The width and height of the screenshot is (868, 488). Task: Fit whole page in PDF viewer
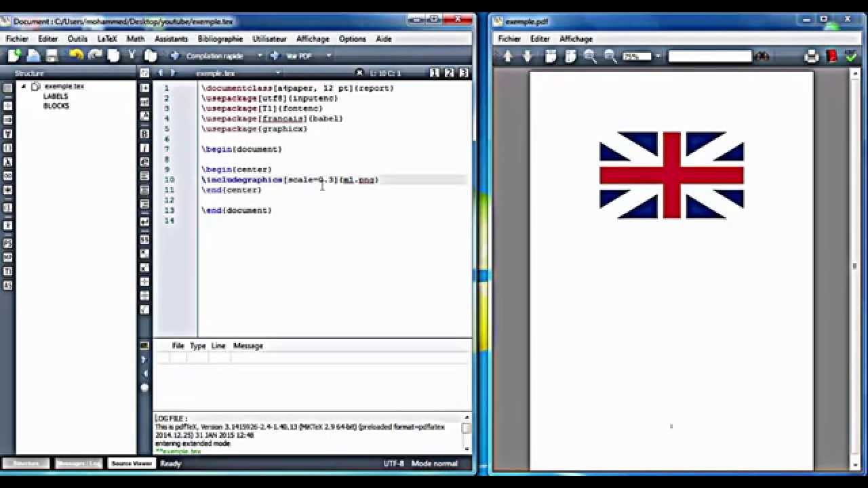tap(570, 56)
